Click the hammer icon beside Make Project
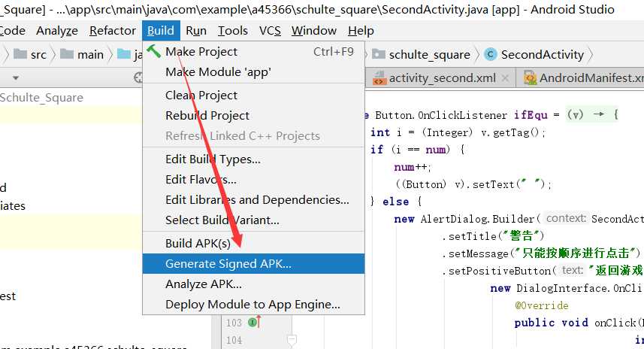Image resolution: width=644 pixels, height=349 pixels. tap(154, 51)
